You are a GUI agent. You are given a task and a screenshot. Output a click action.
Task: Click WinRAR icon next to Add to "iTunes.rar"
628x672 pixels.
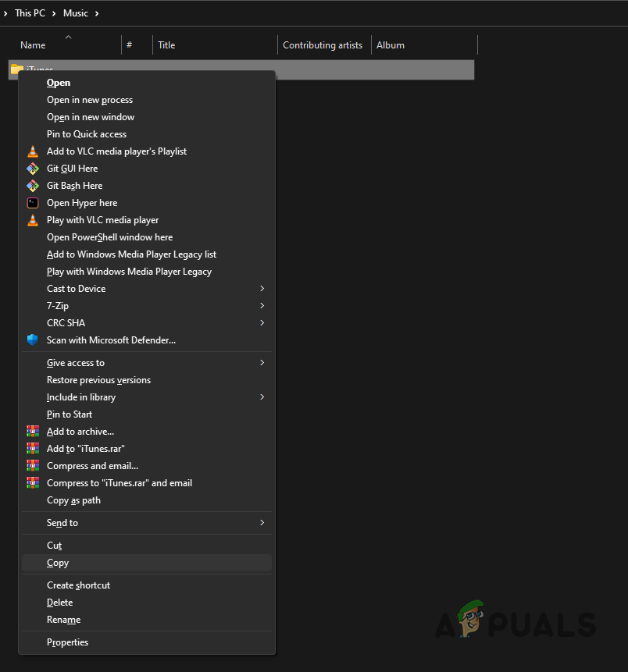33,448
